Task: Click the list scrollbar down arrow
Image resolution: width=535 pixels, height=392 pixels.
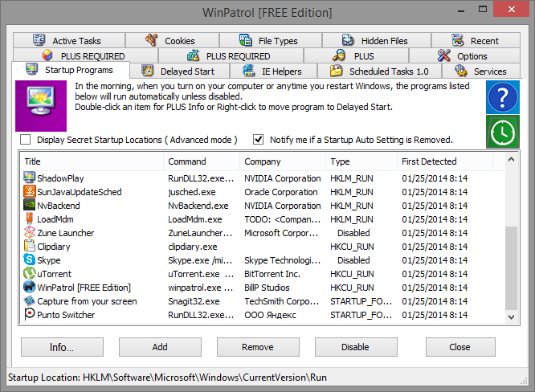Action: pos(511,317)
